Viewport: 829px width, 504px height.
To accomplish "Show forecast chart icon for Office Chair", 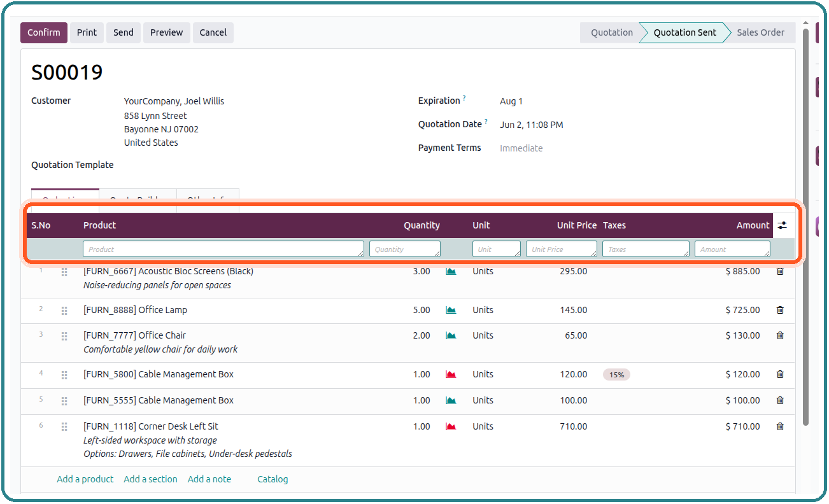I will tap(451, 336).
